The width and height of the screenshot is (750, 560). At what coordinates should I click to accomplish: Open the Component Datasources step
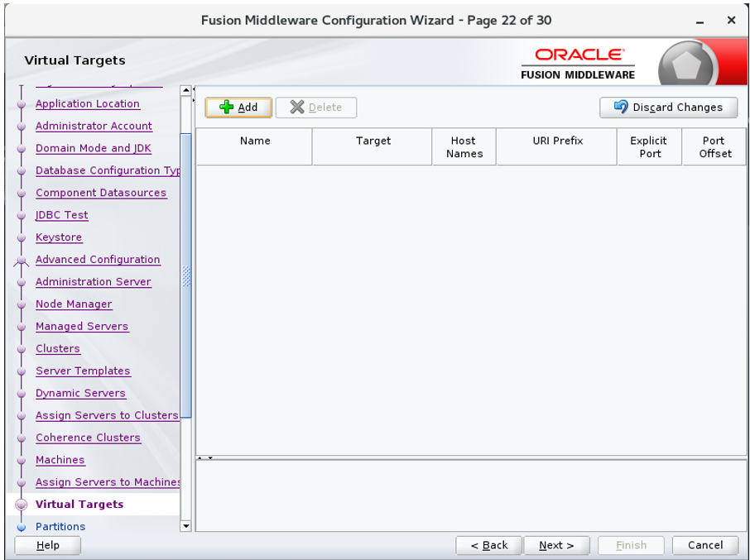click(101, 193)
